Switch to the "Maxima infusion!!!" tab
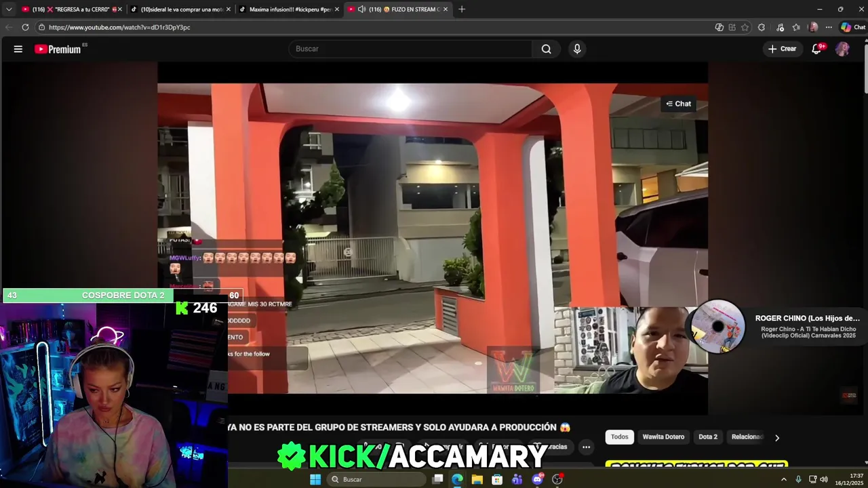Viewport: 868px width, 488px height. pyautogui.click(x=290, y=9)
